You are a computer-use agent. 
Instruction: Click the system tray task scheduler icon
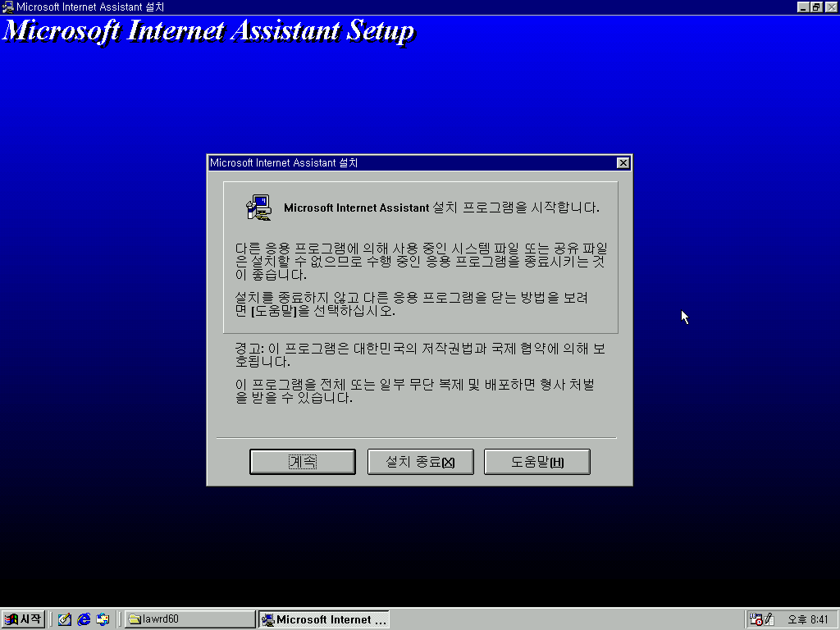coord(756,619)
